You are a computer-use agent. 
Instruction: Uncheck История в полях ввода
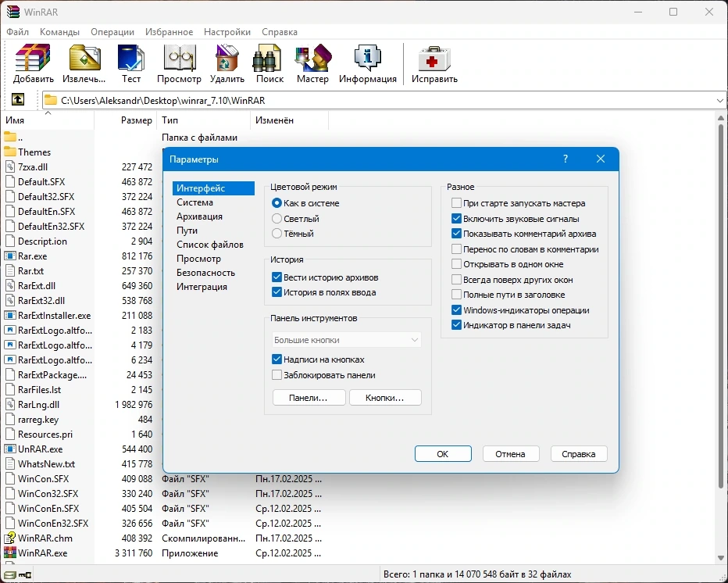tap(277, 292)
